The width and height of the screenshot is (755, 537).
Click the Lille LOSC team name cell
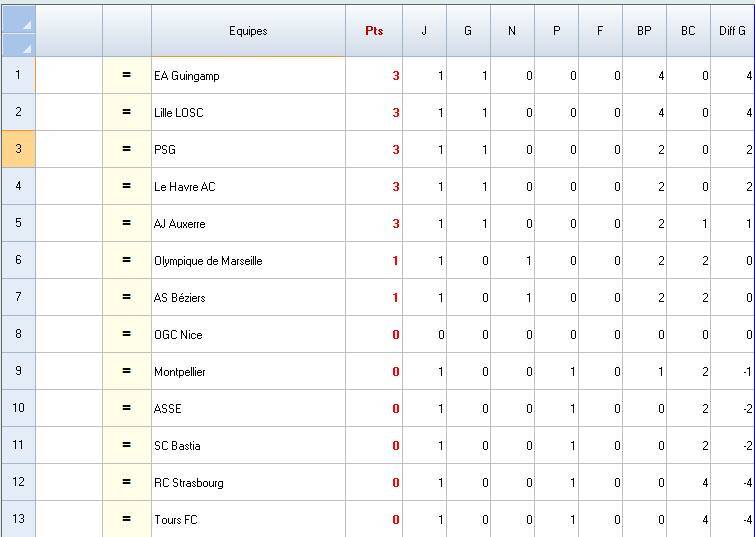[x=248, y=113]
